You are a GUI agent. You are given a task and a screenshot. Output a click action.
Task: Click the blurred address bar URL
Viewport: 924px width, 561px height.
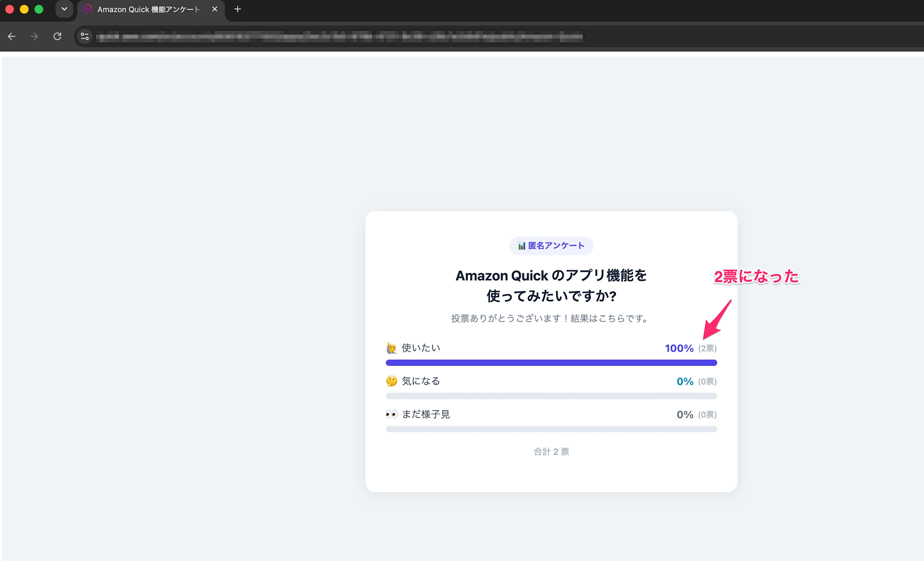point(340,37)
